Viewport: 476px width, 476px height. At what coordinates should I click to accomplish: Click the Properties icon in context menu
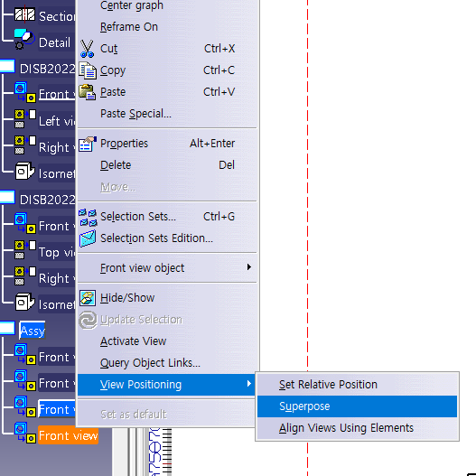pos(88,144)
